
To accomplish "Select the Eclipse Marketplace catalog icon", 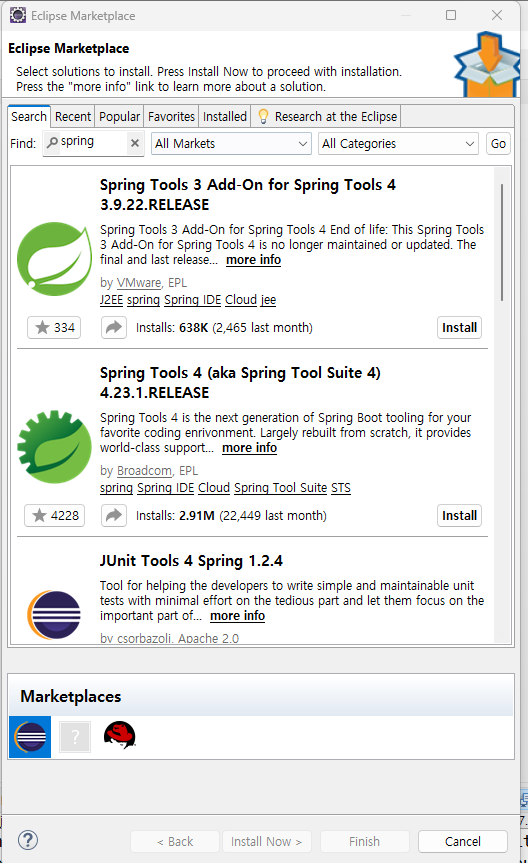I will click(x=30, y=737).
